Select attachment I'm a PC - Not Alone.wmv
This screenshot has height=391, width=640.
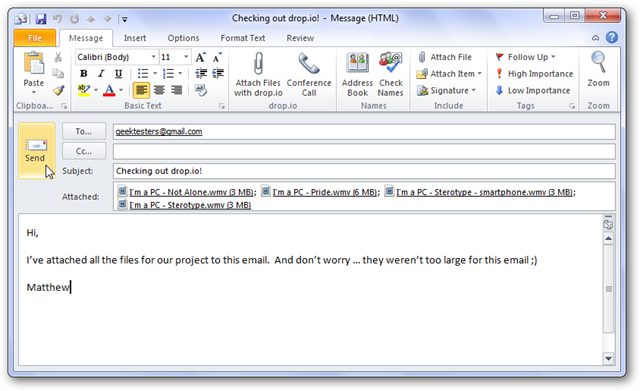coord(187,192)
